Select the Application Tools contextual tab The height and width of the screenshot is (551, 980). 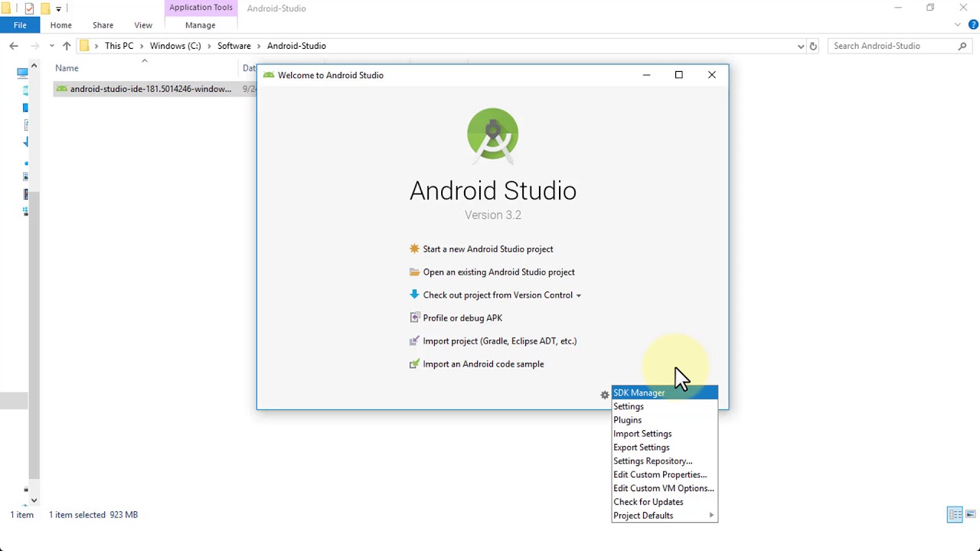click(x=201, y=8)
